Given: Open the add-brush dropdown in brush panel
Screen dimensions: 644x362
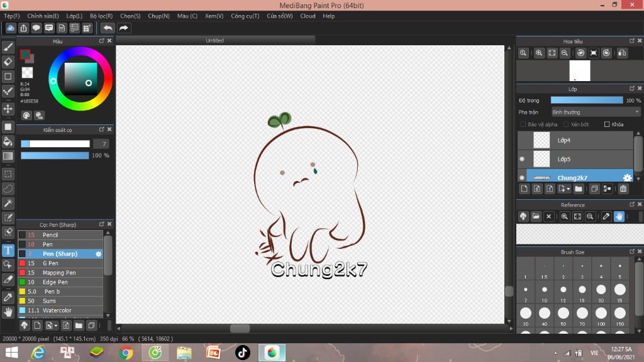Looking at the screenshot, I should 52,326.
